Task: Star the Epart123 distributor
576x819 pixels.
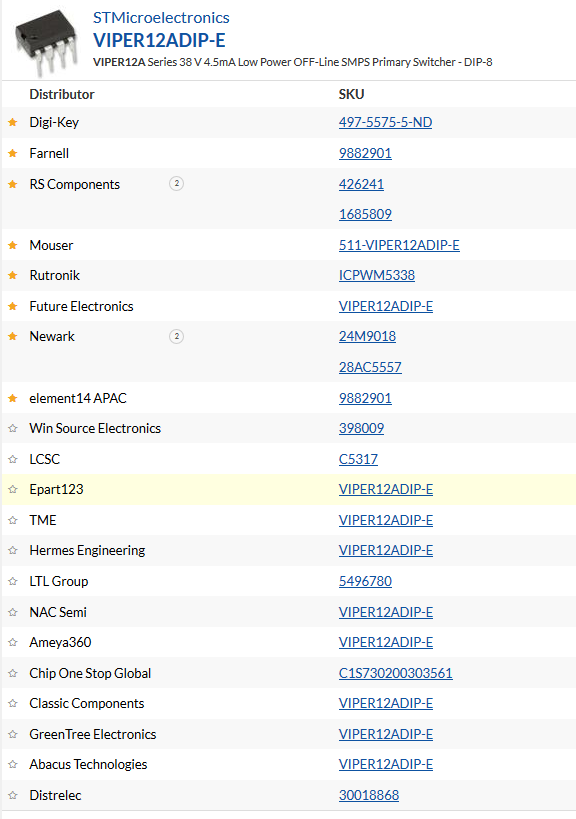Action: click(x=13, y=489)
